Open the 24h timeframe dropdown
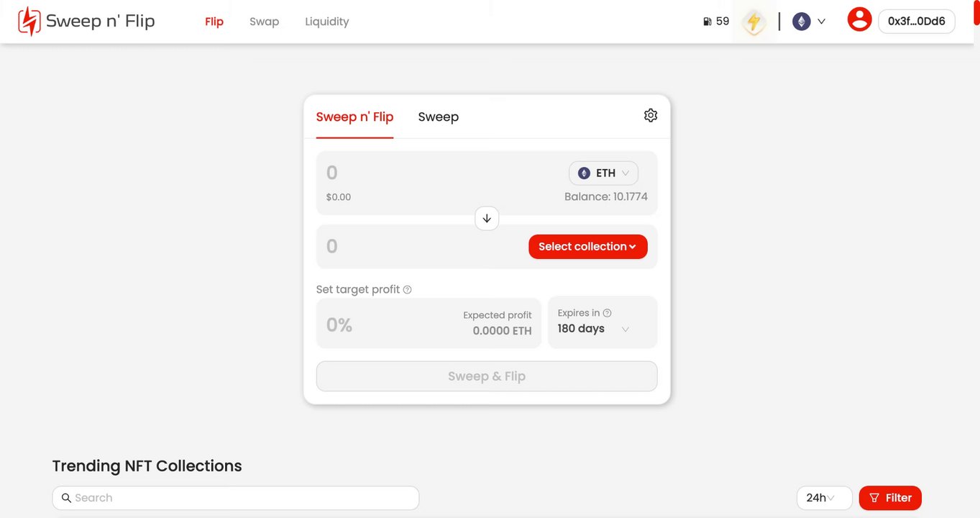This screenshot has width=980, height=518. coord(823,498)
